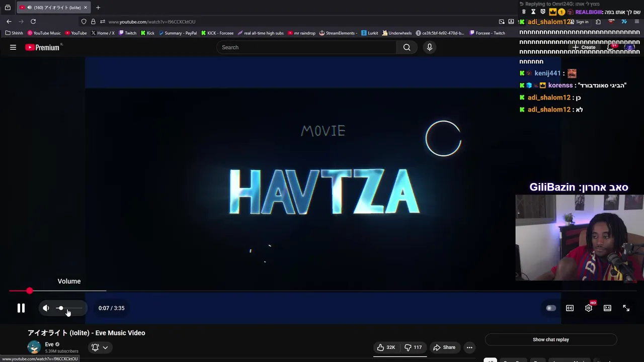Search with voice microphone icon
Image resolution: width=644 pixels, height=362 pixels.
(429, 47)
